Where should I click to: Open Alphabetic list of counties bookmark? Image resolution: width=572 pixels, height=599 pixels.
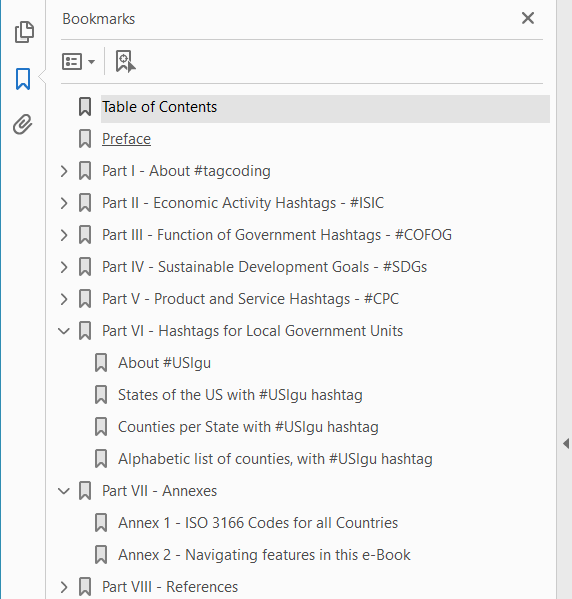[x=275, y=459]
